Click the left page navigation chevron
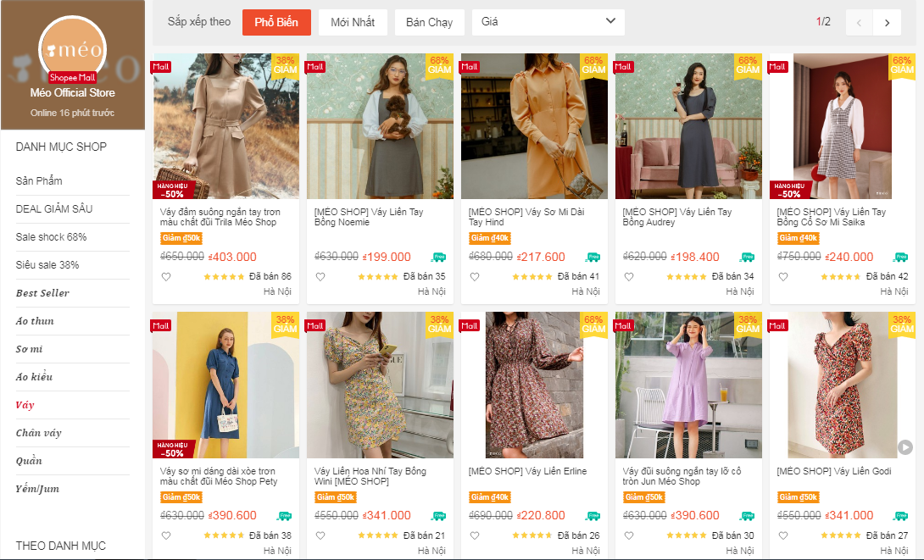 (x=858, y=23)
